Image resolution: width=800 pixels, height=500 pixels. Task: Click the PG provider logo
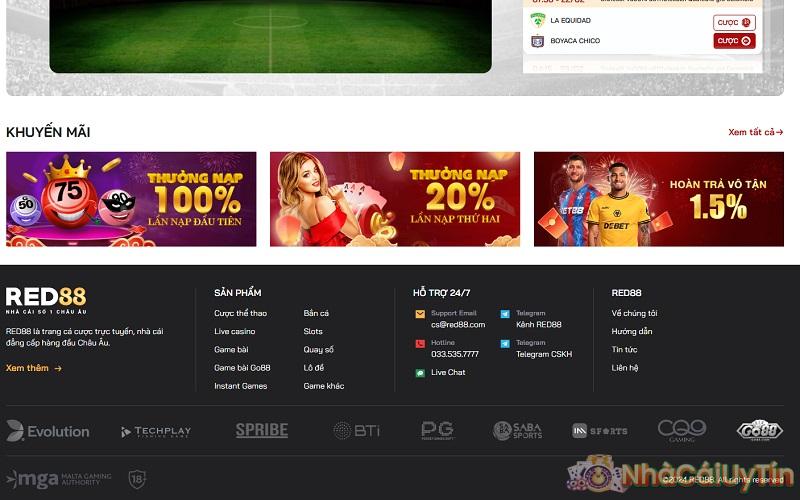click(438, 430)
